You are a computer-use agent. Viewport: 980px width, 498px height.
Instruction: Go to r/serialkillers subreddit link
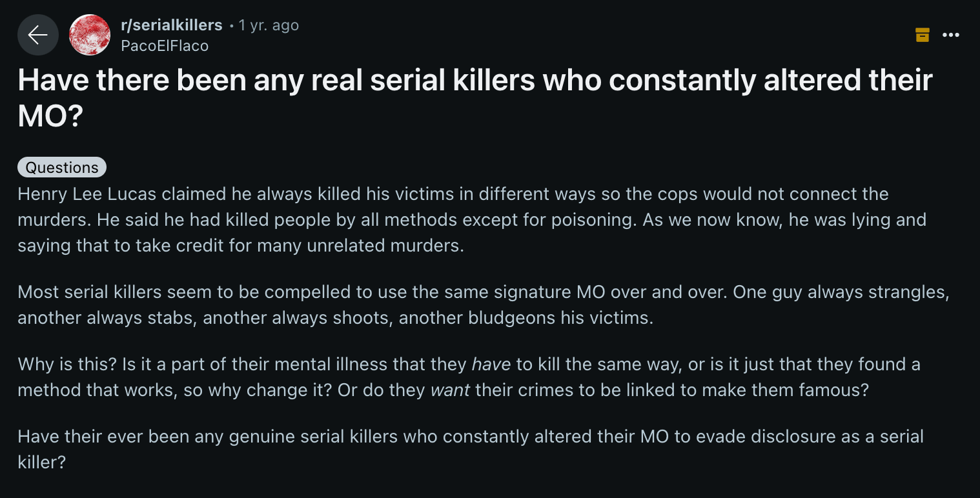coord(172,25)
